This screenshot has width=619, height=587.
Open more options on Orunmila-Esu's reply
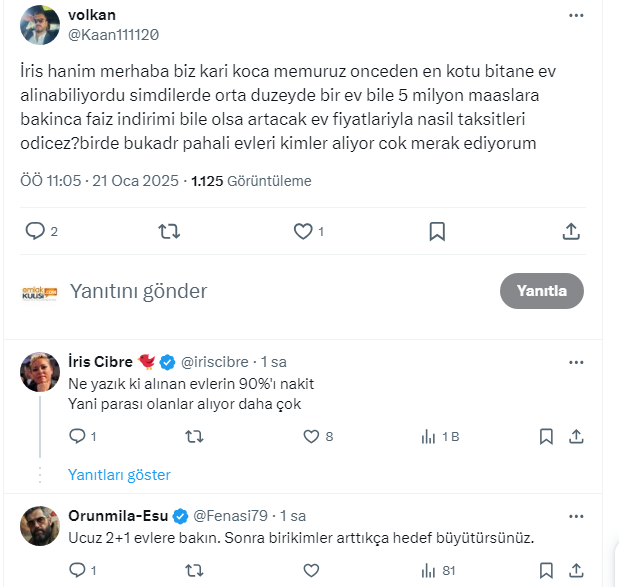click(x=576, y=515)
